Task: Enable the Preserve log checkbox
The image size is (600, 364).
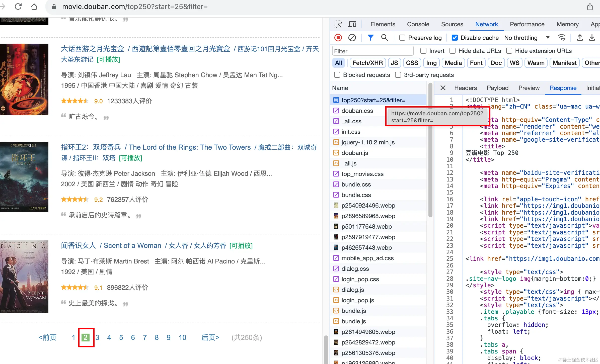Action: (x=402, y=38)
